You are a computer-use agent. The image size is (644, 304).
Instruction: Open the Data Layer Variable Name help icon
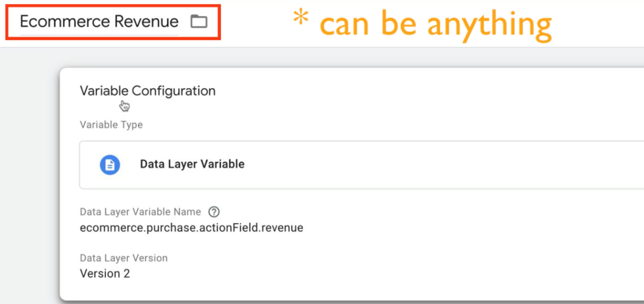coord(214,212)
